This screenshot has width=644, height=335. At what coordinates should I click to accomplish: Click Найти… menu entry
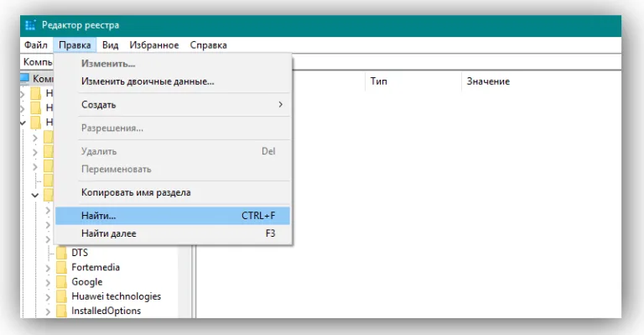(x=173, y=216)
